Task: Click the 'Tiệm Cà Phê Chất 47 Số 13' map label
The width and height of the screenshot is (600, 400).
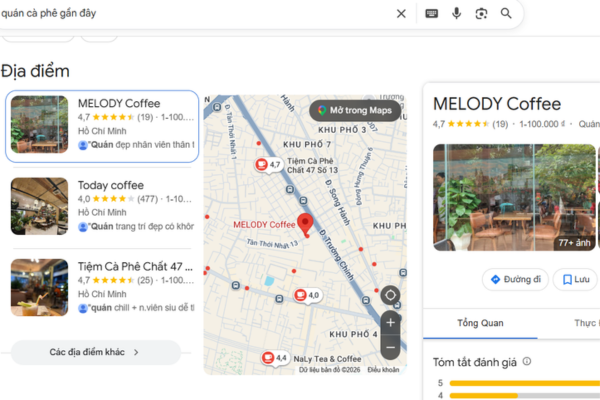Action: (x=312, y=165)
